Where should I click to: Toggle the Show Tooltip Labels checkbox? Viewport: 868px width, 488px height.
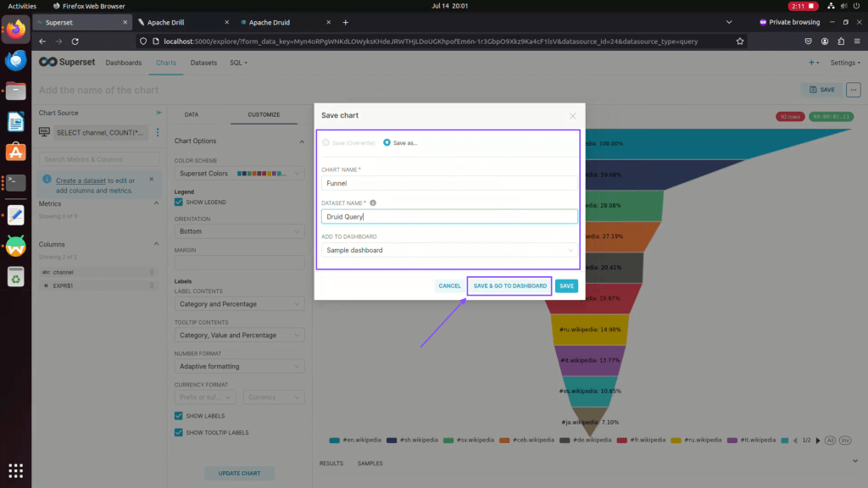[179, 432]
